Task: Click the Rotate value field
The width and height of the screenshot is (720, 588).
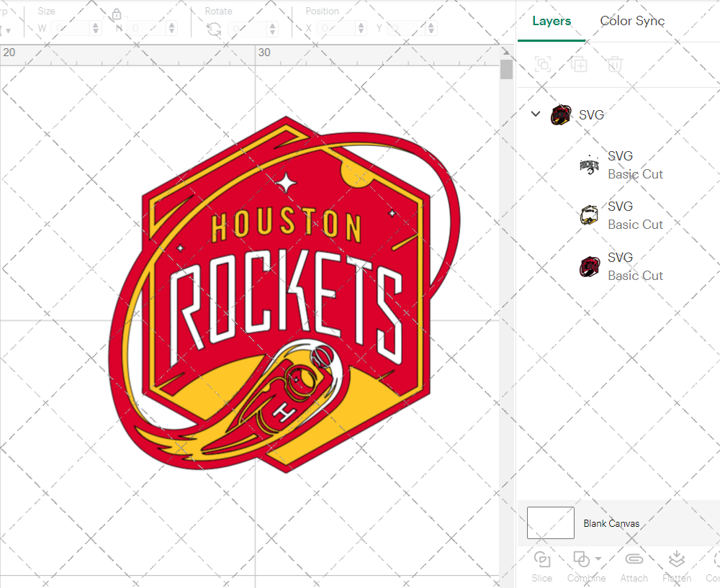Action: click(248, 30)
